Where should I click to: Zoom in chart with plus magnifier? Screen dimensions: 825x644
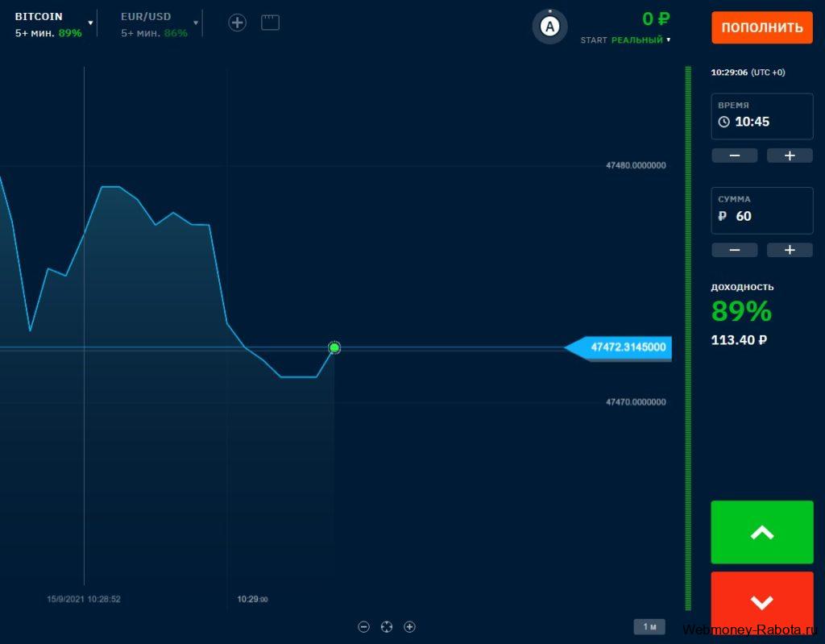(x=409, y=626)
